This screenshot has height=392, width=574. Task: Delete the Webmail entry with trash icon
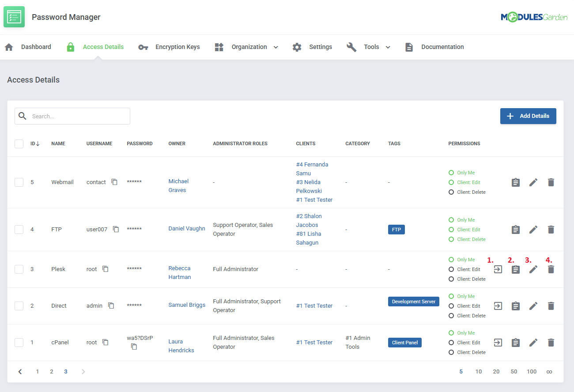(551, 182)
